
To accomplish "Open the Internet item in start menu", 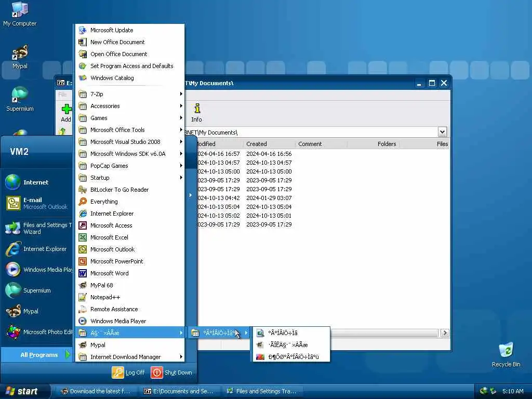I will click(x=38, y=182).
